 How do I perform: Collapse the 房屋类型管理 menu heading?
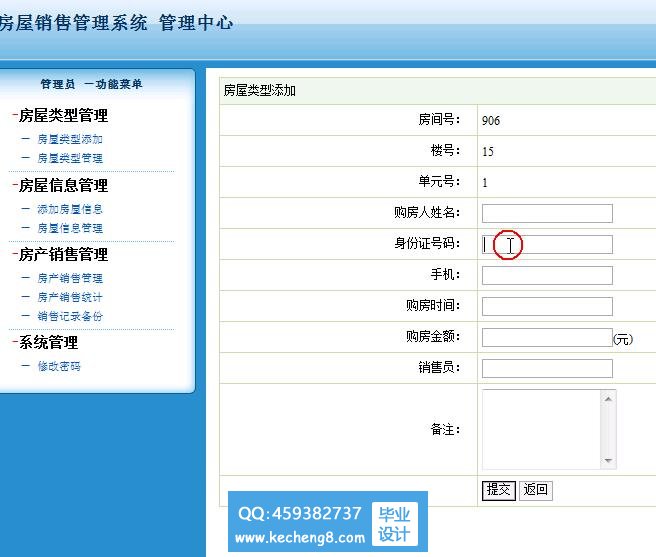point(63,116)
